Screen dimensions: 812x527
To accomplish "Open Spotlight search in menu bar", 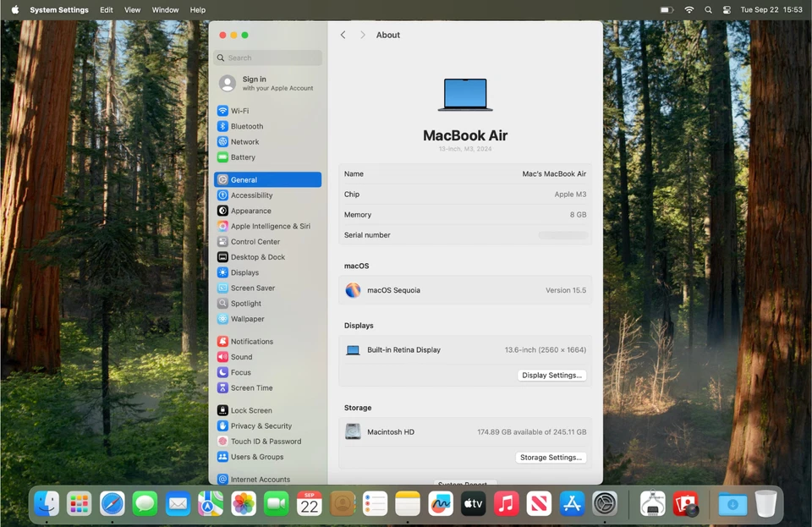I will (708, 10).
